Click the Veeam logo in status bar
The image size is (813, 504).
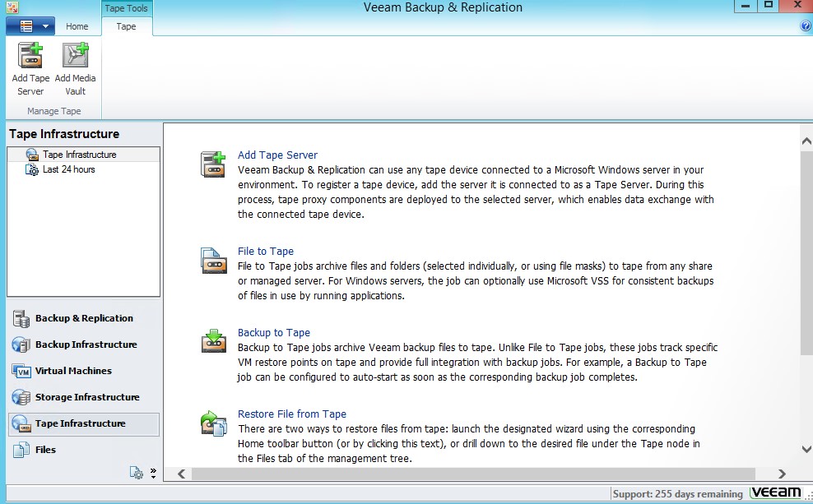point(776,492)
